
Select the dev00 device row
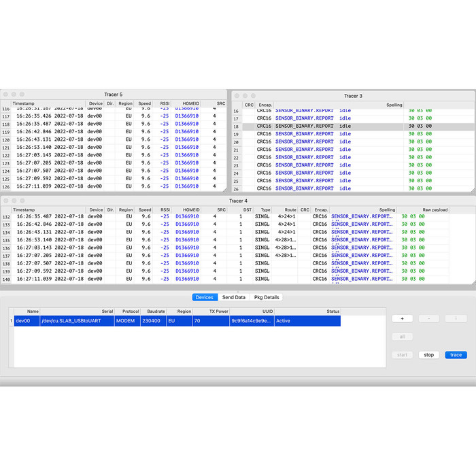(177, 321)
